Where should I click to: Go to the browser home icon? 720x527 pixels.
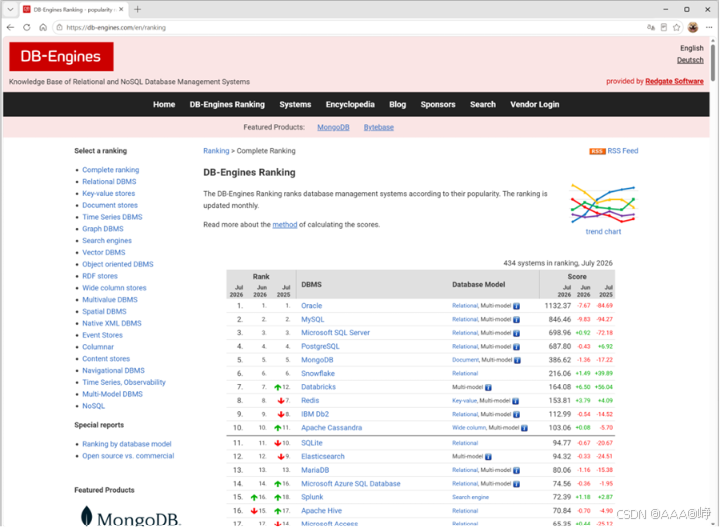click(x=43, y=28)
